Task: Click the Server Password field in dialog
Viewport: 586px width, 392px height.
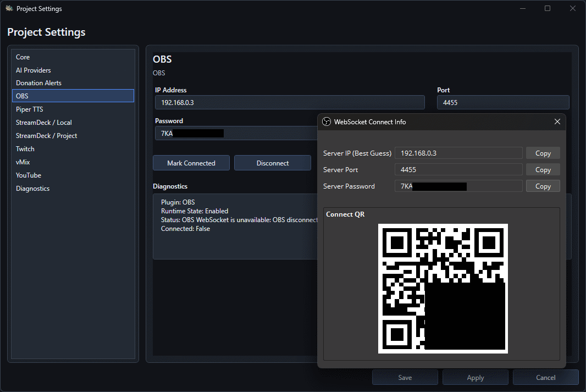Action: 458,186
